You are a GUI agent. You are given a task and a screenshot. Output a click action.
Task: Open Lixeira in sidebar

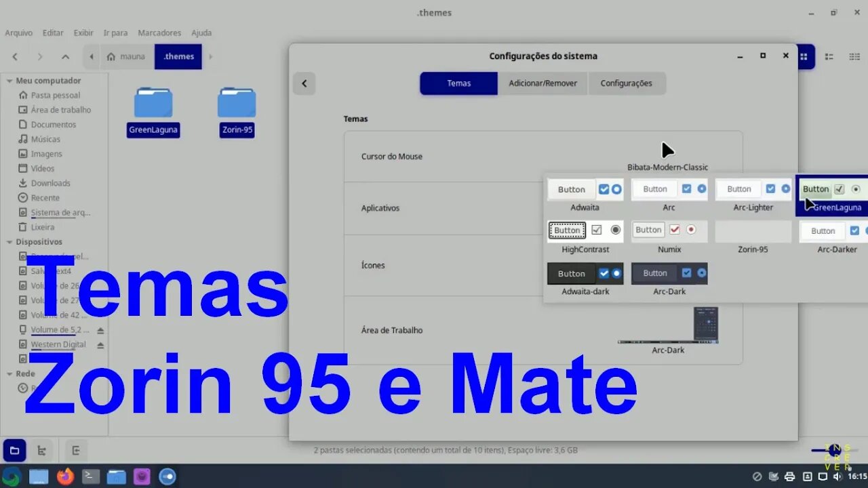pyautogui.click(x=42, y=228)
